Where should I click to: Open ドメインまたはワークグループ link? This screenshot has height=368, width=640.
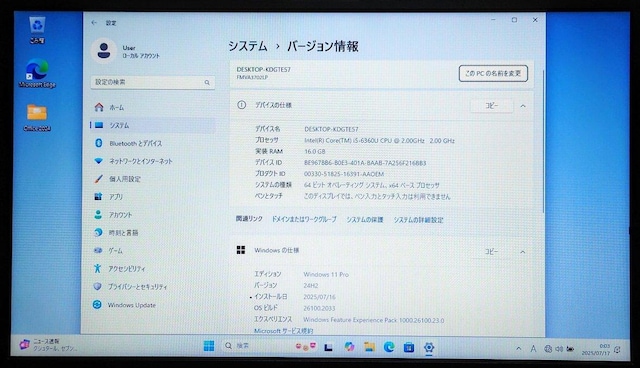tap(304, 219)
